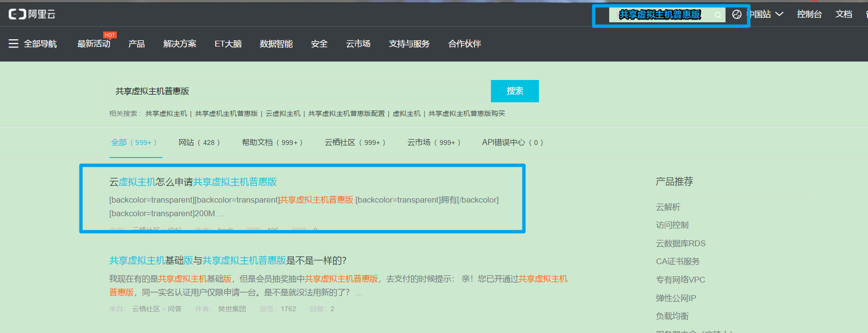Open the 安全 menu
The image size is (868, 333).
[319, 44]
